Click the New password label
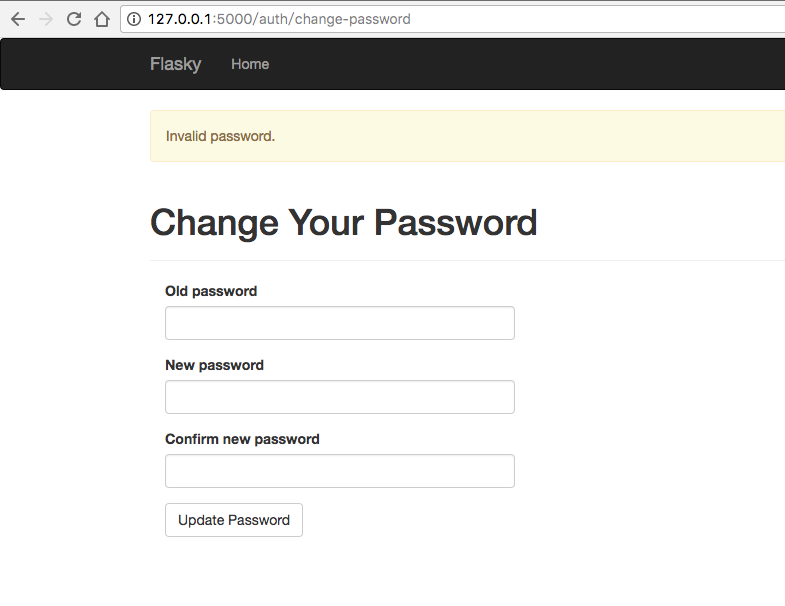Viewport: 785px width, 606px height. pos(214,365)
